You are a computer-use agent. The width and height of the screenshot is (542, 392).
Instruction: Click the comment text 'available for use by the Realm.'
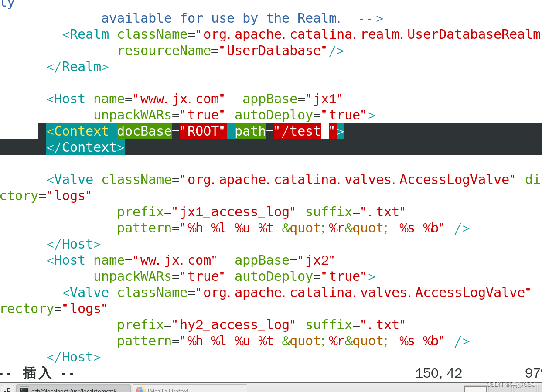pyautogui.click(x=221, y=18)
